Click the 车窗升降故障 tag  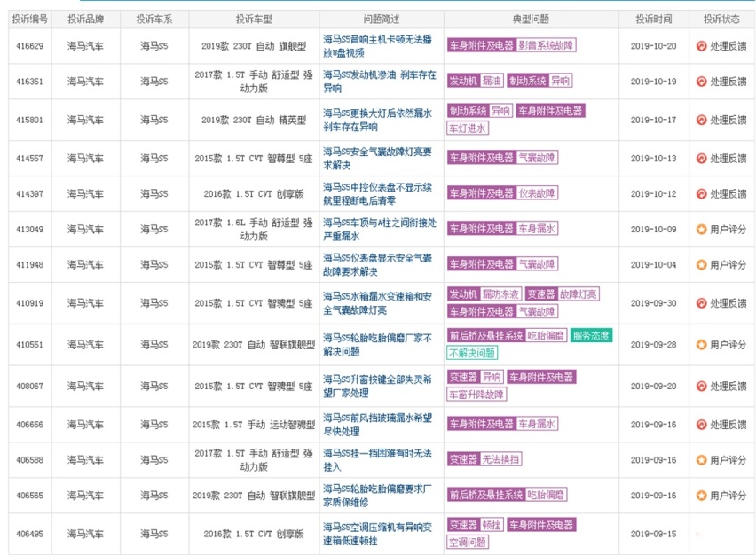tap(476, 395)
